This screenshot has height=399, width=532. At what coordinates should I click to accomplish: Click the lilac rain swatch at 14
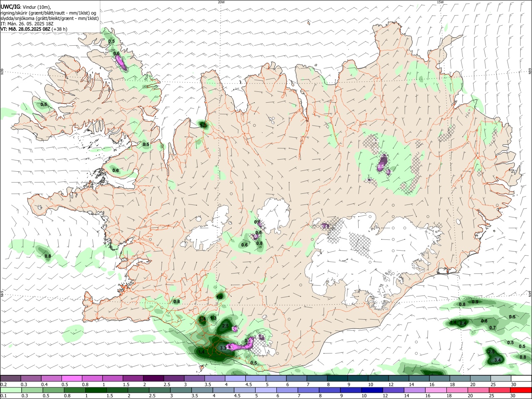[x=414, y=390]
